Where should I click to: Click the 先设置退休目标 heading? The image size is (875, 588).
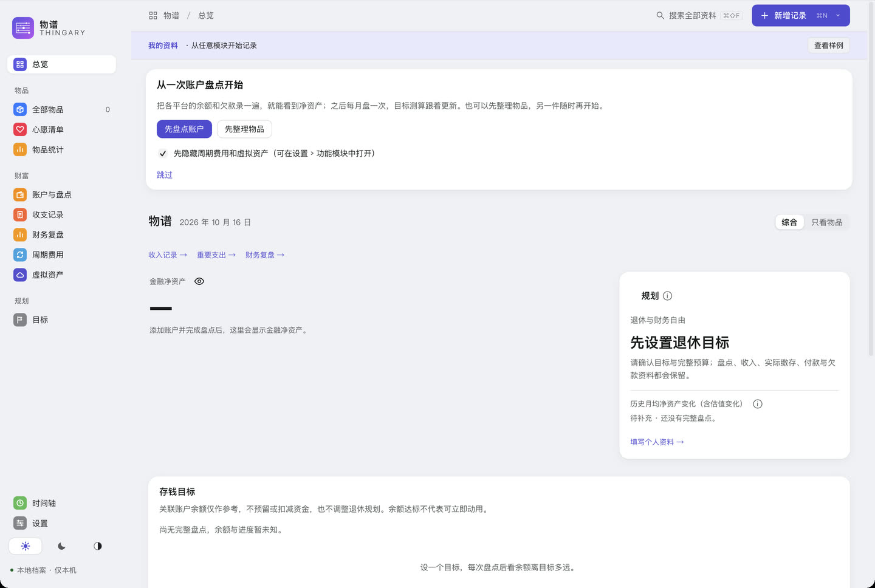point(679,343)
